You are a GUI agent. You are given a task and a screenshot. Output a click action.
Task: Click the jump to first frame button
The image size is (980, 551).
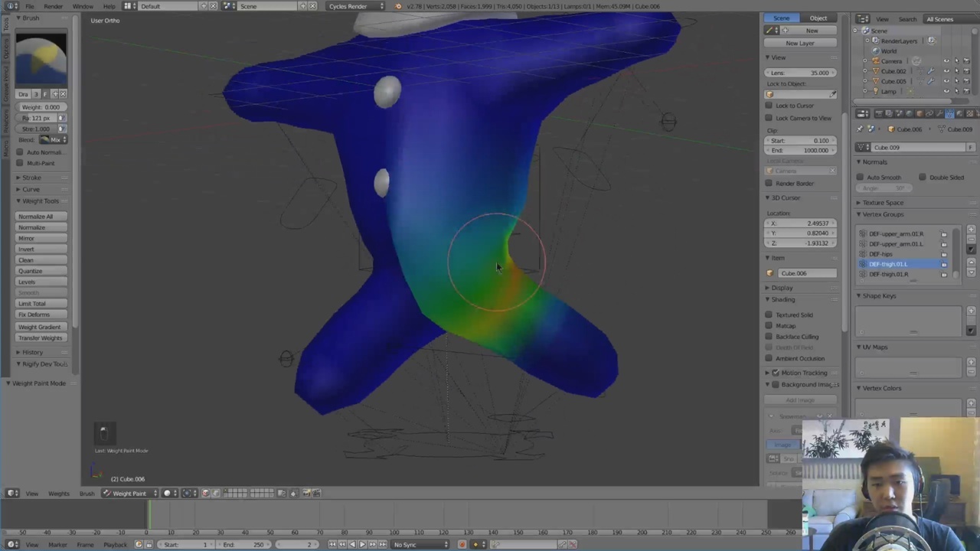332,544
